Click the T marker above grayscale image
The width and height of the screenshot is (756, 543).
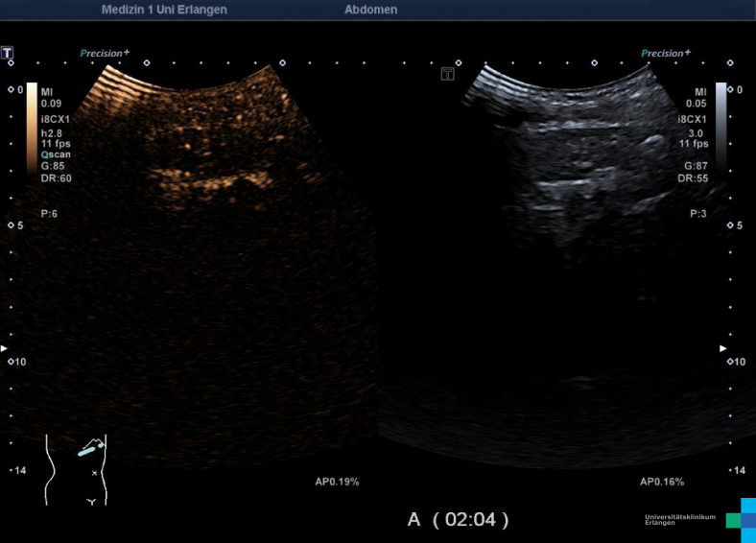447,74
